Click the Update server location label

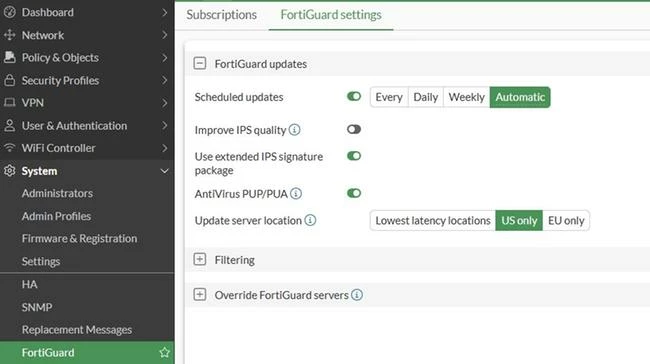pyautogui.click(x=248, y=221)
